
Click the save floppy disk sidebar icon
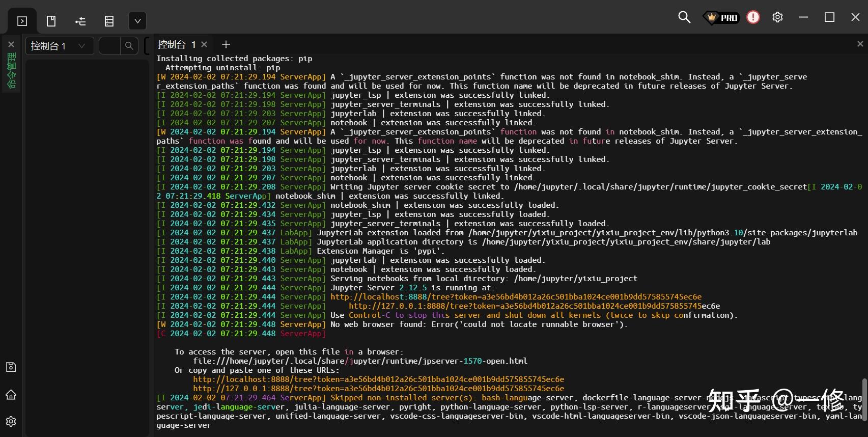[11, 367]
